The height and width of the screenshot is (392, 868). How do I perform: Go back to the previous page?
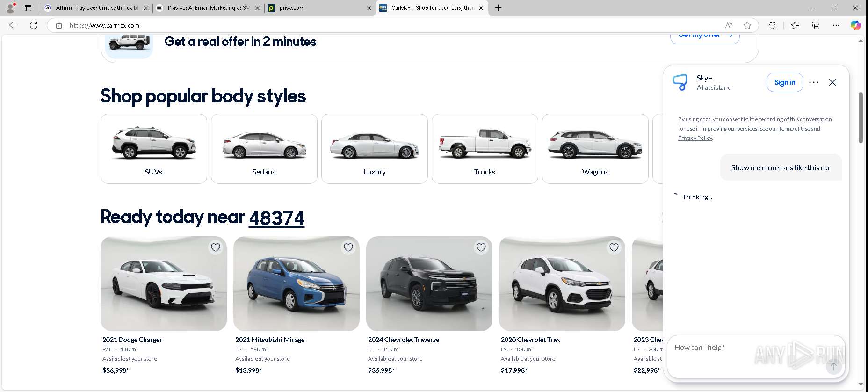point(13,25)
